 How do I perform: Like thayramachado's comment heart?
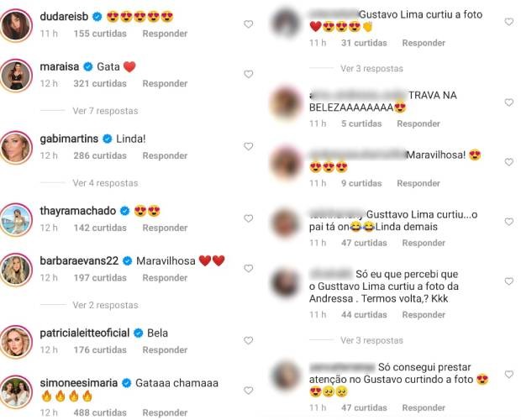click(x=248, y=218)
